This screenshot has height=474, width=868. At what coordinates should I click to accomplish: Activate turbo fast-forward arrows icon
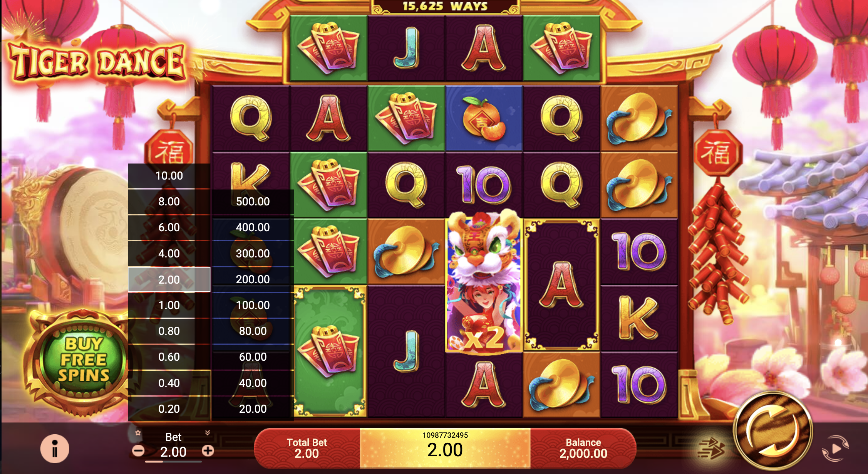711,449
